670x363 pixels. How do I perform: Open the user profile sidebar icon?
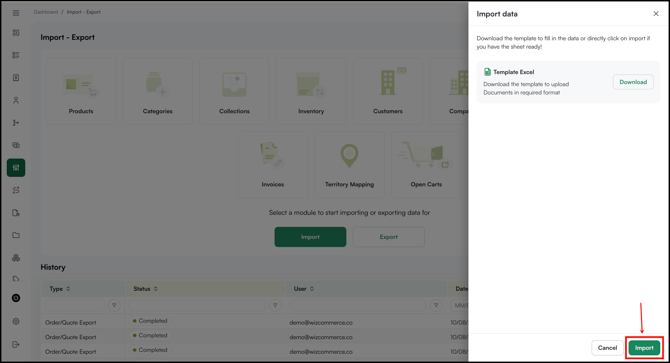tap(16, 100)
